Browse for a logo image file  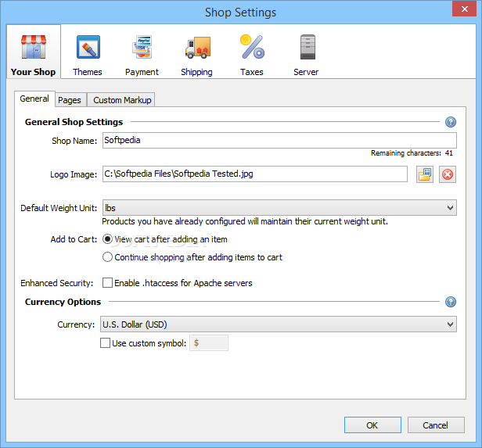425,174
